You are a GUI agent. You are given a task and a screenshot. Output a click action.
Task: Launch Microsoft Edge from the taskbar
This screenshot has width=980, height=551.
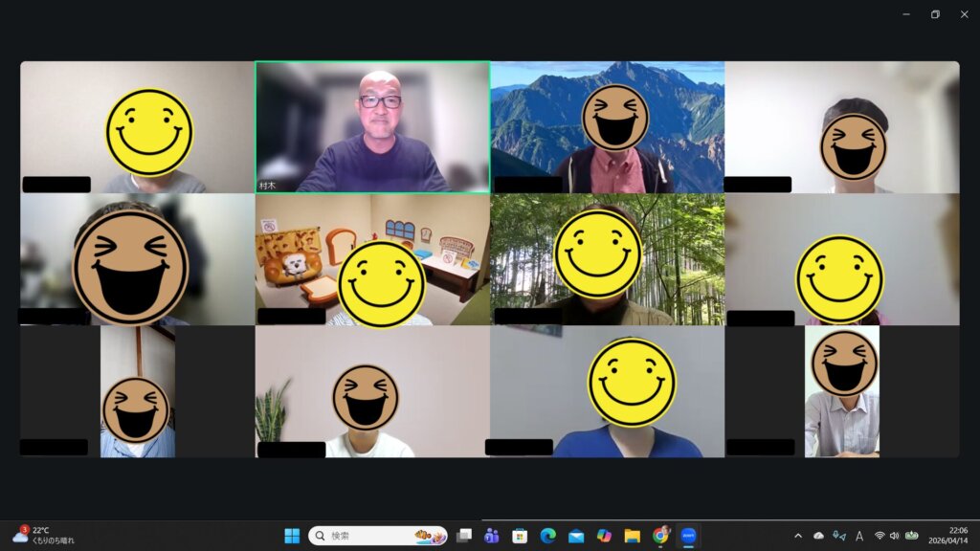click(x=548, y=536)
